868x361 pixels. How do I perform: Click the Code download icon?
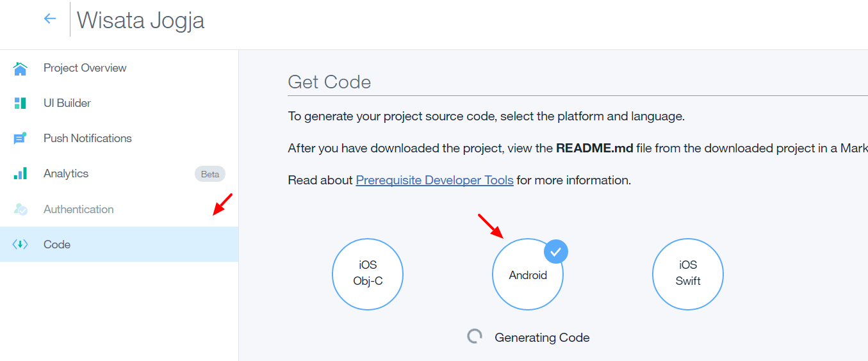pyautogui.click(x=20, y=245)
